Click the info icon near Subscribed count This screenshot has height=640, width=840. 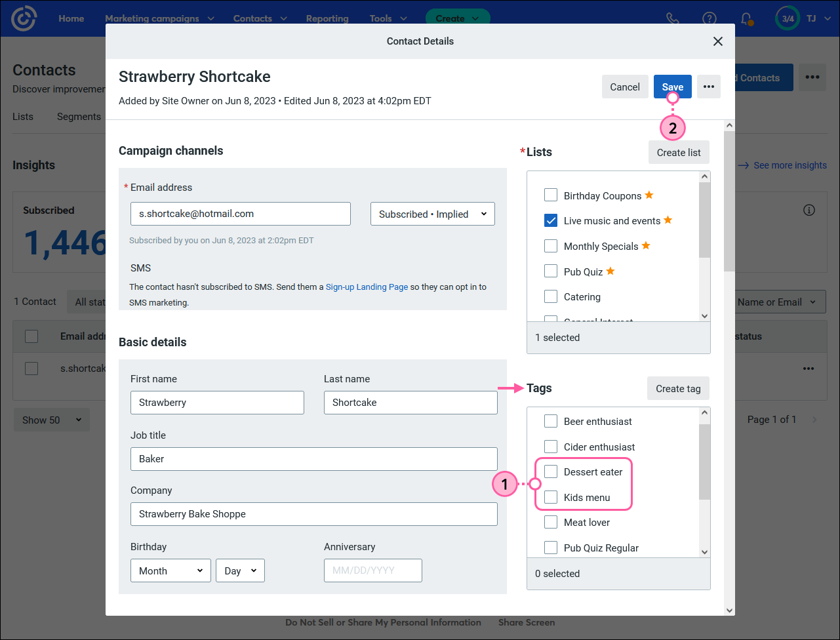click(809, 209)
